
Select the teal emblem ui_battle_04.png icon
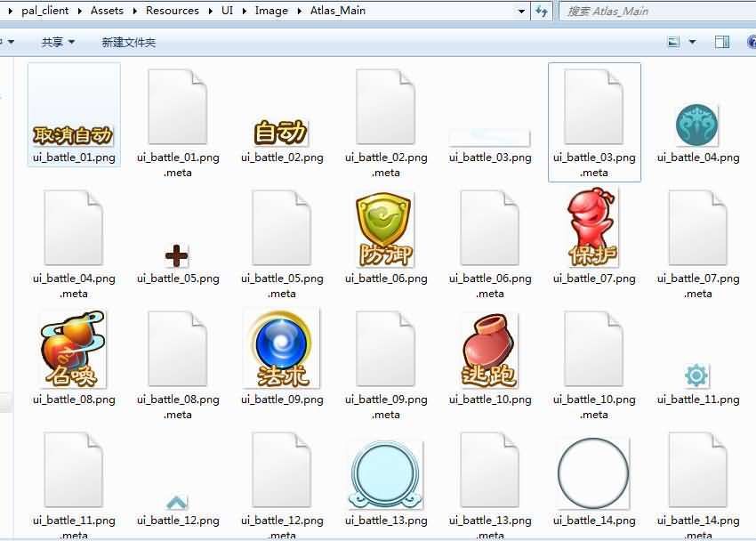pos(697,125)
